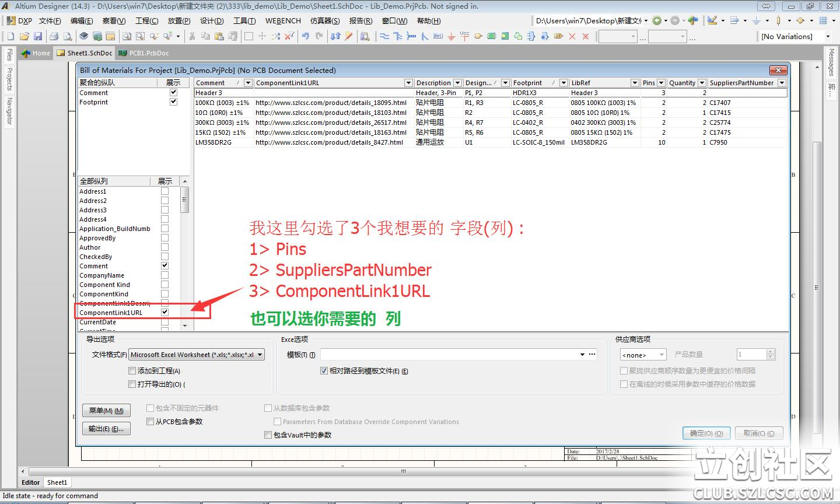Click the VCC power port icon

click(464, 36)
